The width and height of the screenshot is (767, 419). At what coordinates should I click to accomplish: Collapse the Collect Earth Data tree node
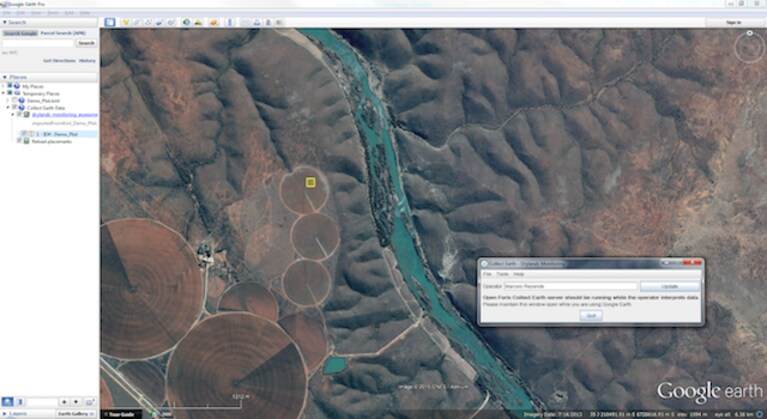pyautogui.click(x=8, y=107)
